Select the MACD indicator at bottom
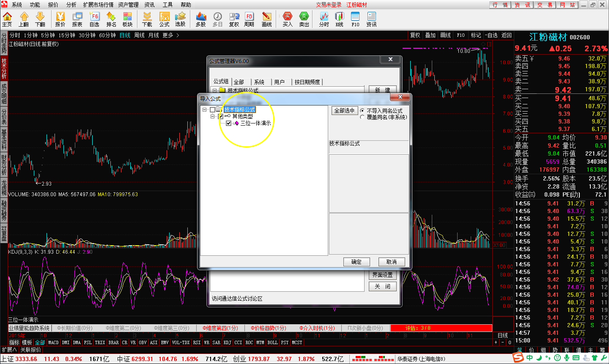609x364 pixels. 54,342
